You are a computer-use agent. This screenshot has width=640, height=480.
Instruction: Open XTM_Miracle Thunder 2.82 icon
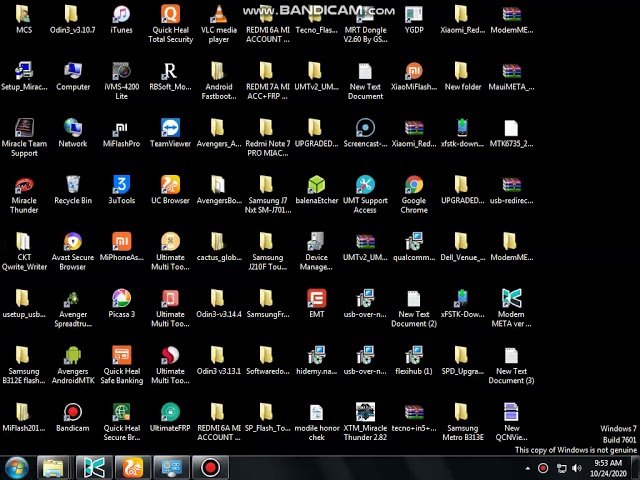(365, 422)
